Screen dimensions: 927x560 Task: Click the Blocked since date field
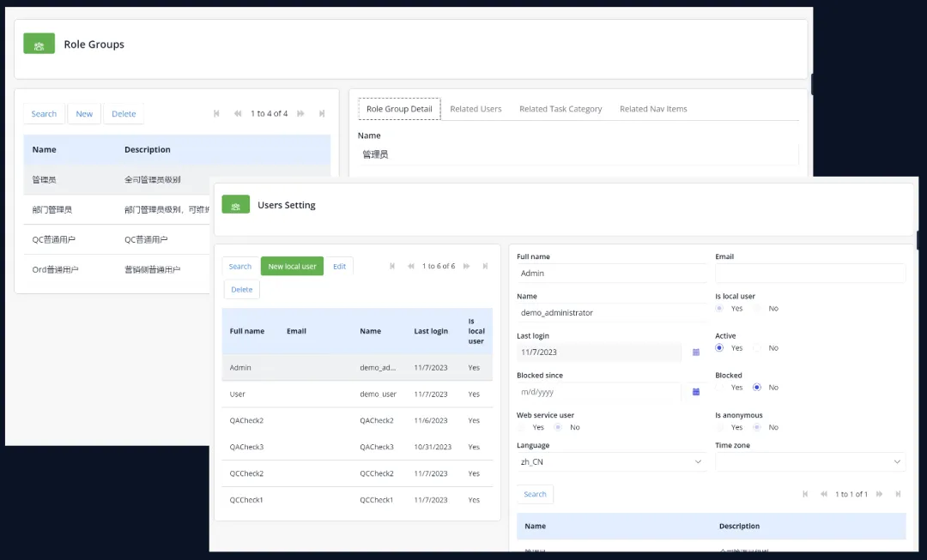599,392
